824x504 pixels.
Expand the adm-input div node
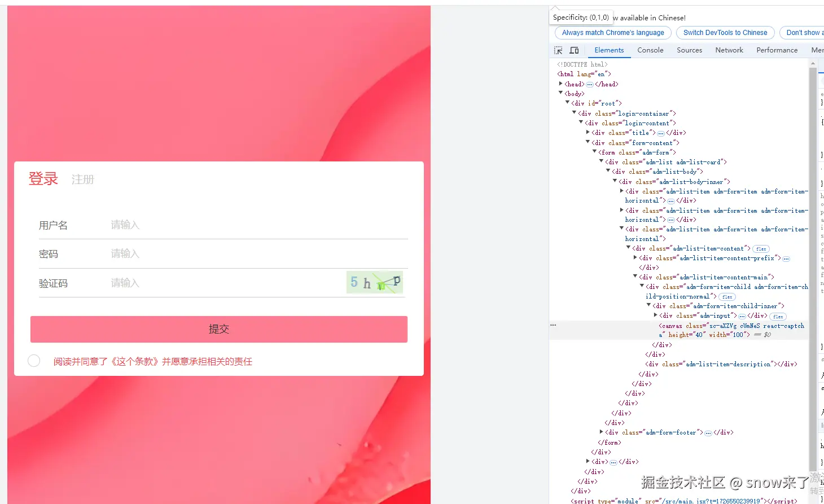[656, 315]
